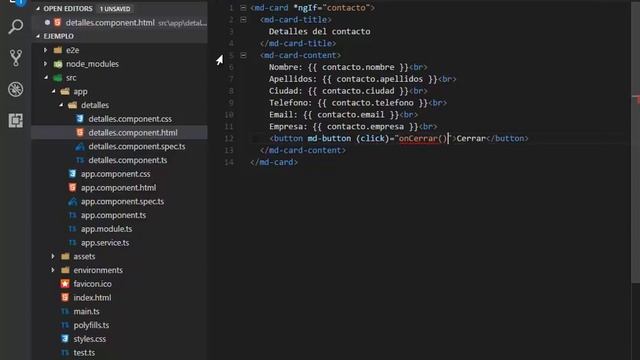Collapse the app folder arrow
The image size is (640, 360).
coord(53,91)
